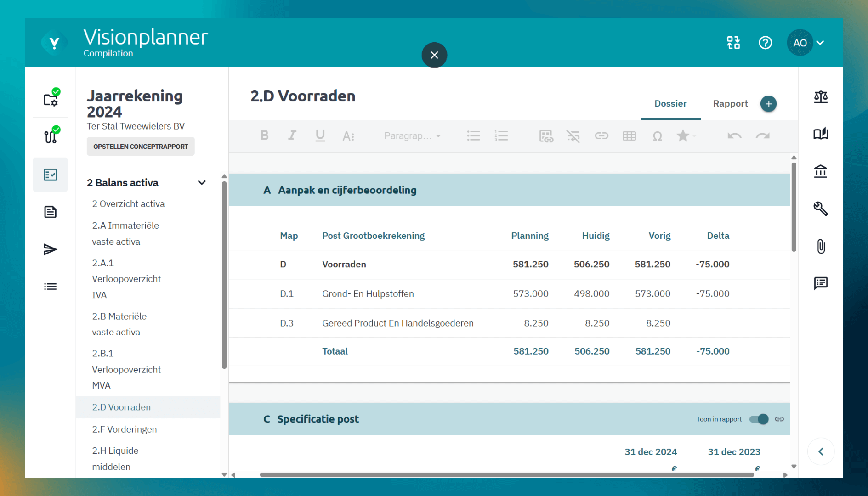Open the help question mark icon
868x496 pixels.
765,43
